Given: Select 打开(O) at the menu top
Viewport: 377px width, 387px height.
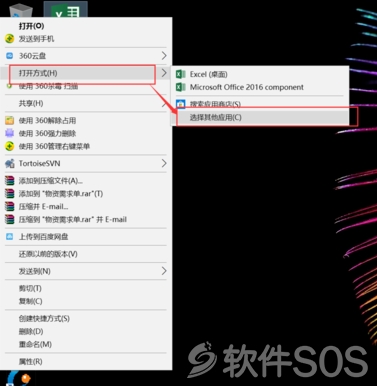Looking at the screenshot, I should coord(31,26).
